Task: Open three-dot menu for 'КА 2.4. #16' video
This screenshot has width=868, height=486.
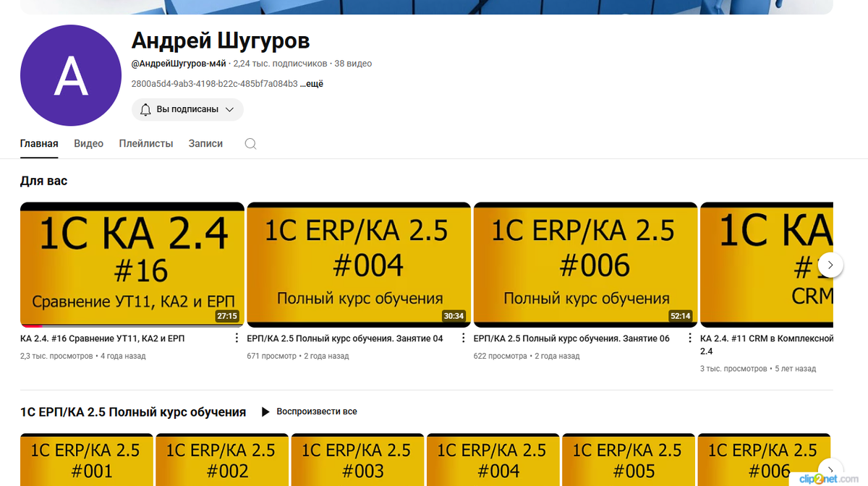Action: [237, 338]
